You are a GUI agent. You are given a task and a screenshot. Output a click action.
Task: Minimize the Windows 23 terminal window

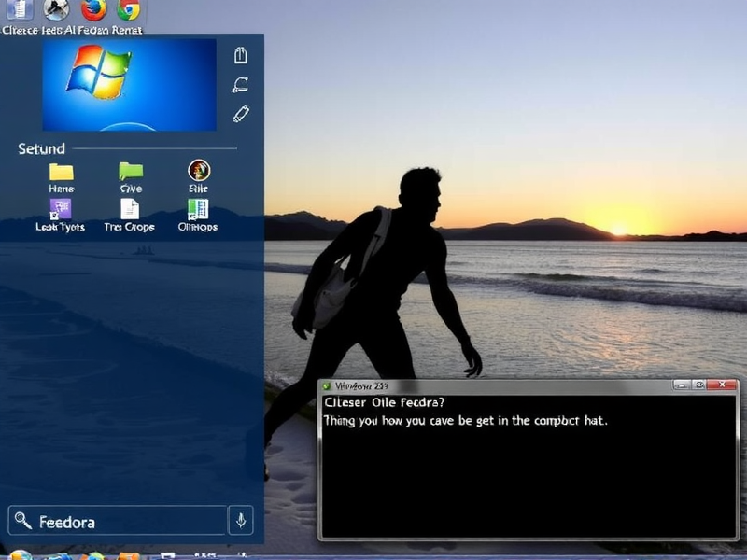click(x=680, y=384)
